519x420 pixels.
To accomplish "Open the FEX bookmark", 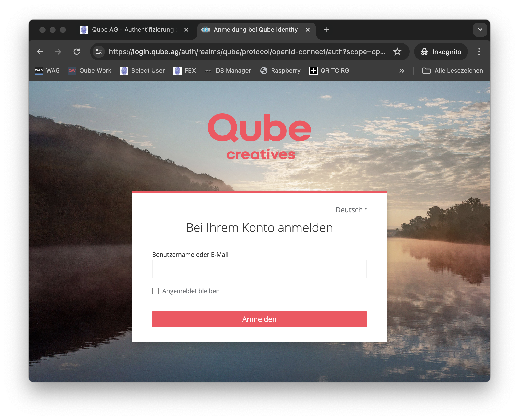I will (x=185, y=71).
